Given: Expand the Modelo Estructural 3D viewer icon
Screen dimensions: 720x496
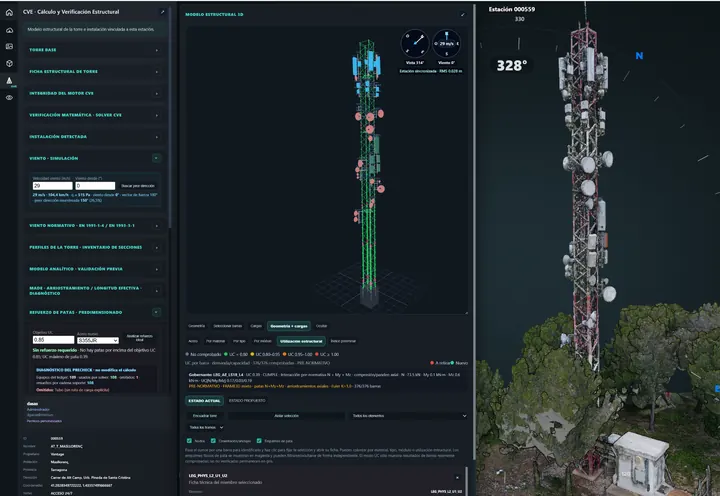Looking at the screenshot, I should (x=463, y=15).
